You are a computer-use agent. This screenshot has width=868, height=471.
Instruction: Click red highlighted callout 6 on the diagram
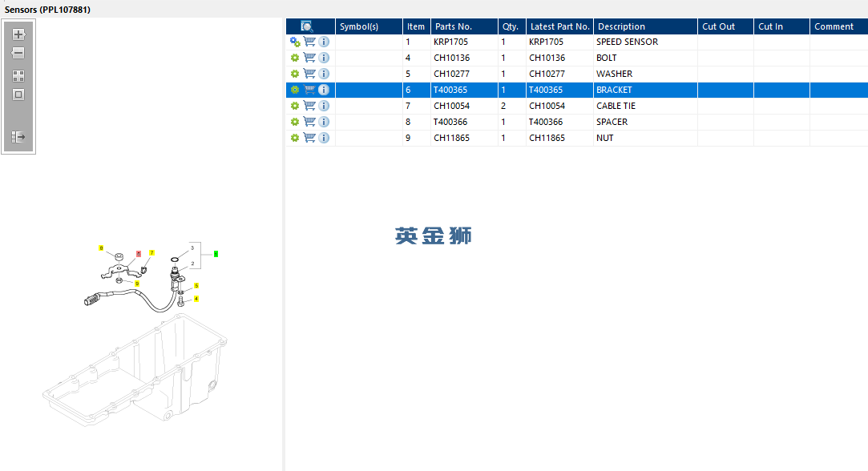139,254
